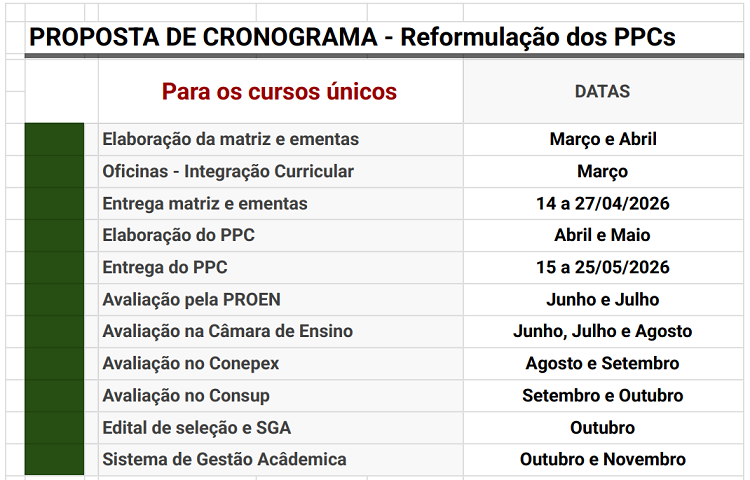Viewport: 750px width, 480px height.
Task: Select the 'Entrega do PPC' cell
Action: coord(165,268)
